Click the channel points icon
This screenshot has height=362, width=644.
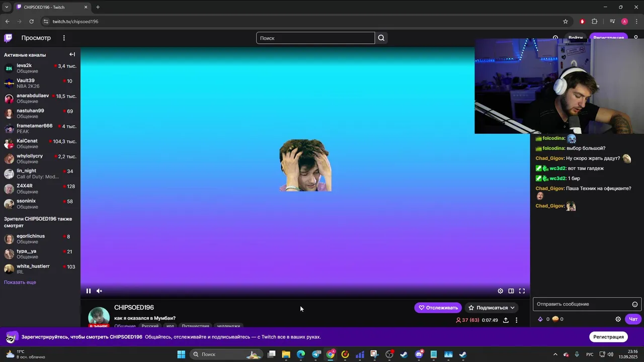555,319
